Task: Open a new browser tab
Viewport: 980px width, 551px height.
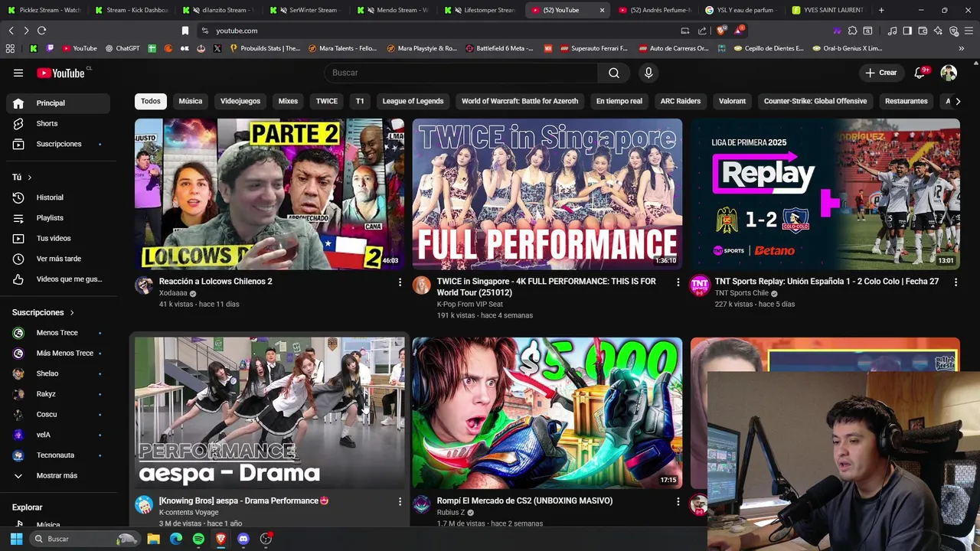Action: coord(881,10)
